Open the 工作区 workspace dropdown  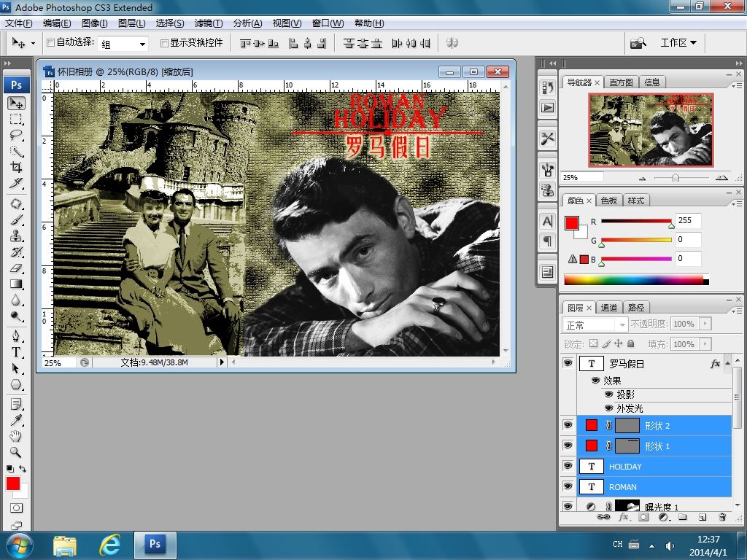point(678,43)
